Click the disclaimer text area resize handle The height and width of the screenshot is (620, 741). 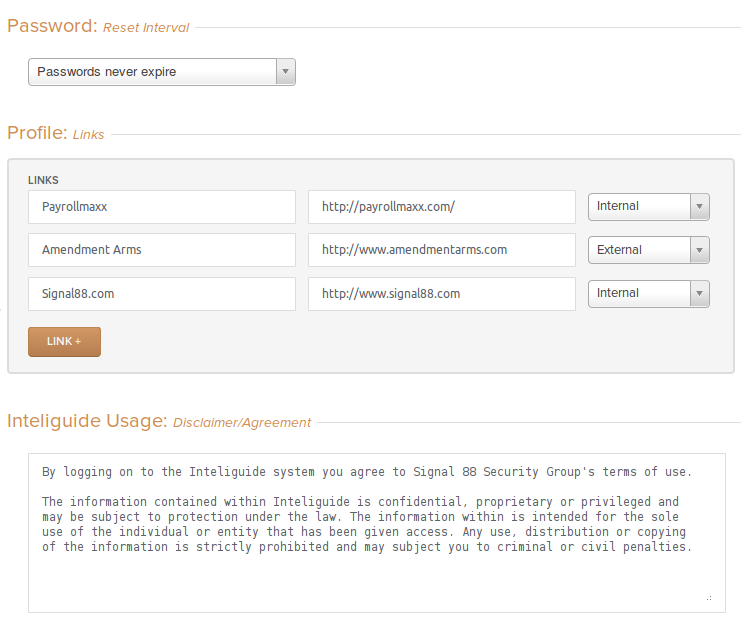[x=709, y=598]
